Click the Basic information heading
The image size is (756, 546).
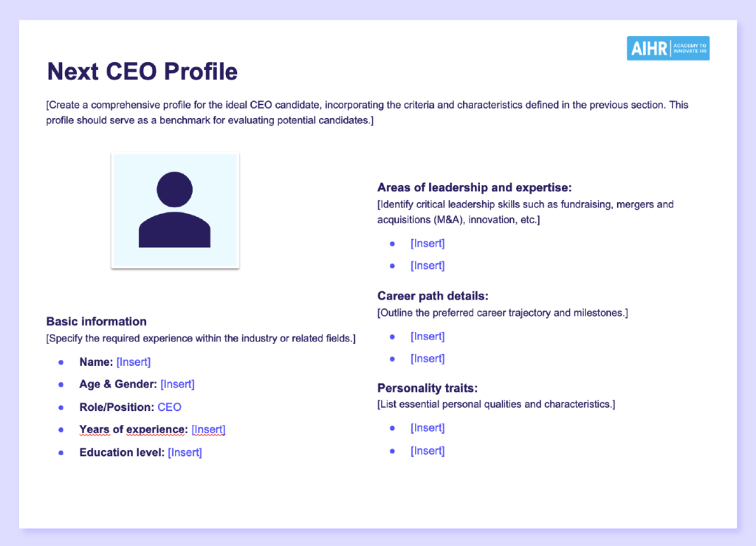(x=97, y=322)
